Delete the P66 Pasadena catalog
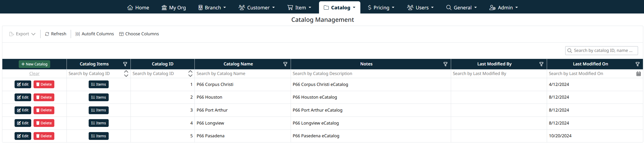The height and width of the screenshot is (150, 644). coord(44,136)
